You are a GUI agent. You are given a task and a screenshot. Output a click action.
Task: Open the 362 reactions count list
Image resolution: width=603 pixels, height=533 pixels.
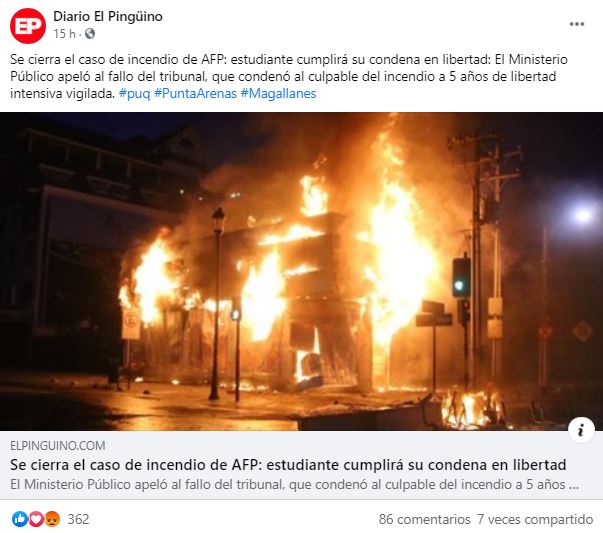78,519
